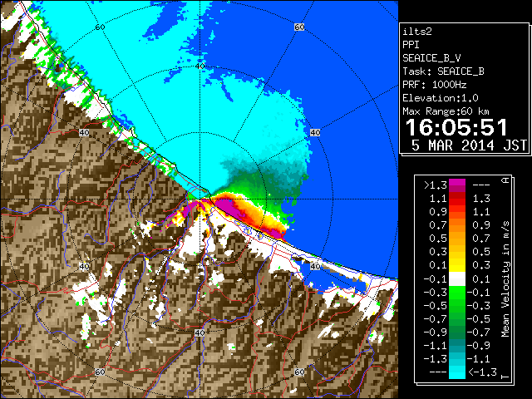Click the 'SEAICE_B_V' product name text
The width and height of the screenshot is (532, 399).
click(431, 58)
